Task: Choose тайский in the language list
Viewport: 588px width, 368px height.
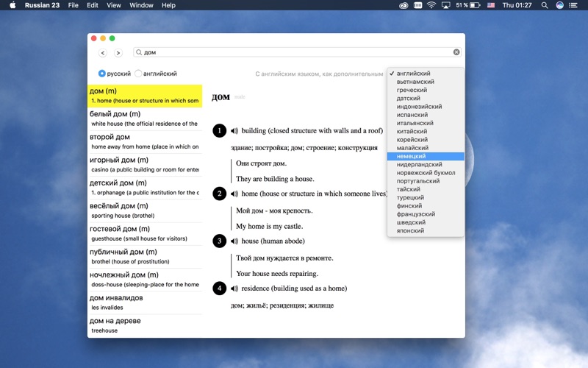Action: pyautogui.click(x=426, y=189)
